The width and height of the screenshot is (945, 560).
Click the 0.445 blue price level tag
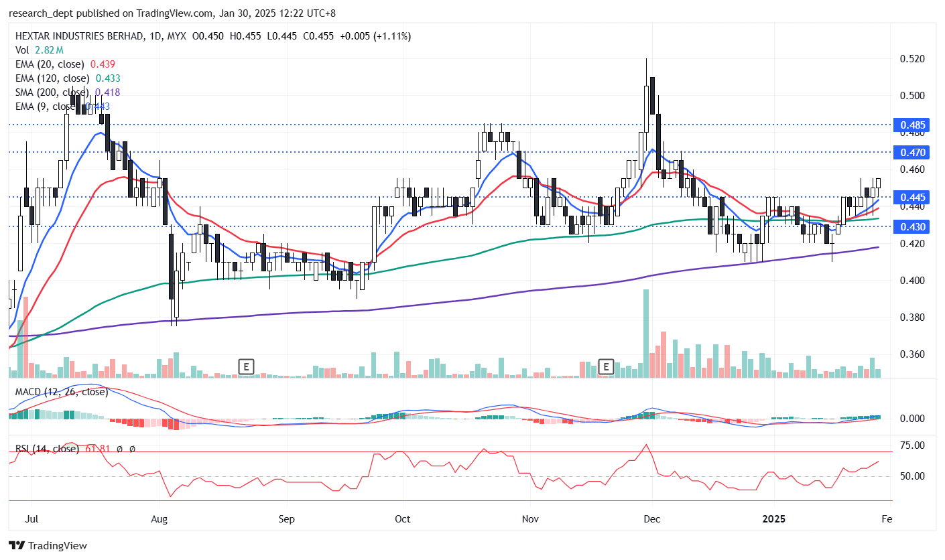[x=913, y=198]
